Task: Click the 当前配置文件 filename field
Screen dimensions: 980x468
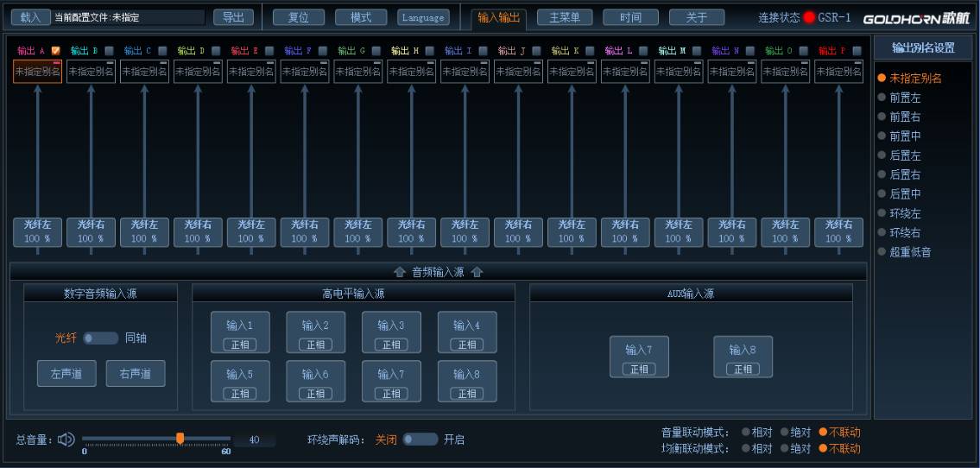Action: point(128,17)
